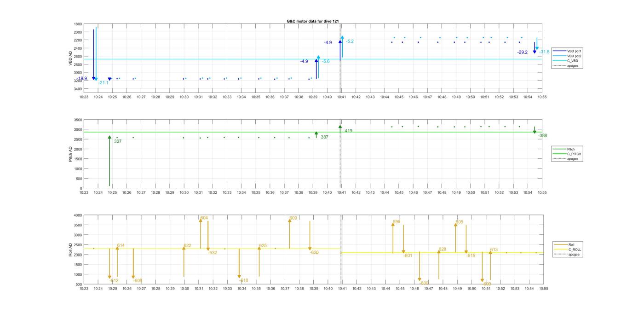Click the -4.9 label beside -5.6
Screen dimensions: 644x319
point(305,61)
